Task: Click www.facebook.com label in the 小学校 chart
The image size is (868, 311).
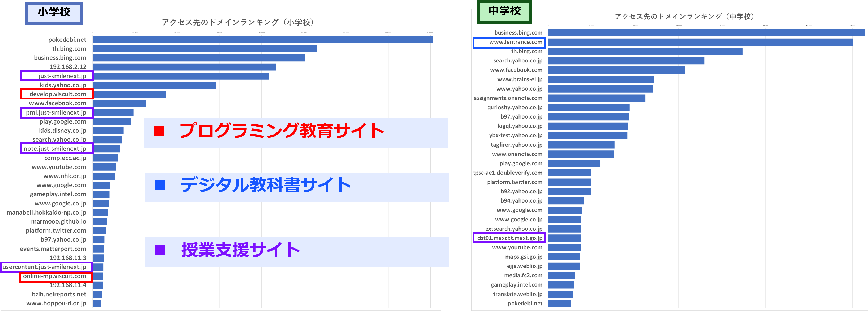Action: click(57, 103)
